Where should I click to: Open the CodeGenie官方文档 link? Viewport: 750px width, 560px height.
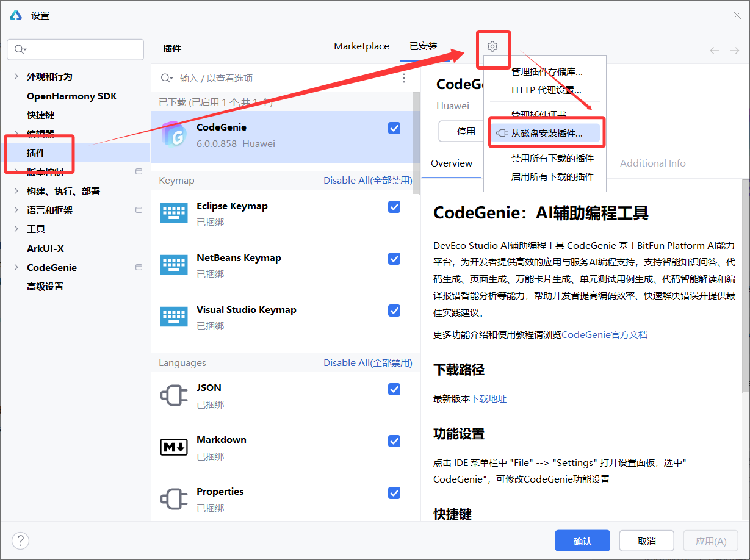pos(604,334)
